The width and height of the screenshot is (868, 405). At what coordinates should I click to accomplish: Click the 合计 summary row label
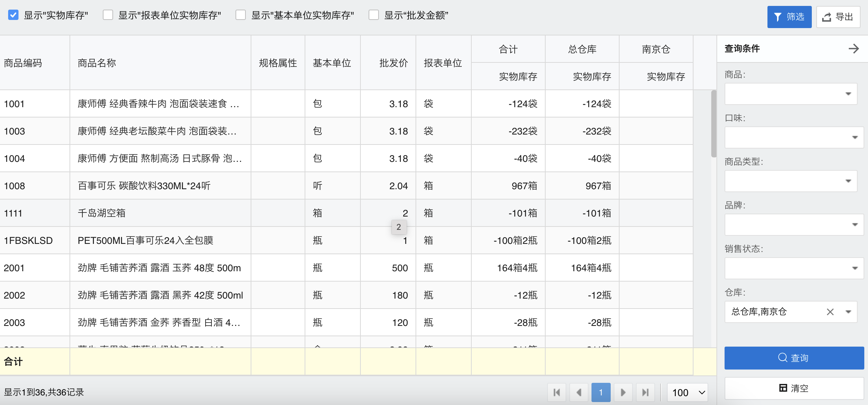coord(13,361)
